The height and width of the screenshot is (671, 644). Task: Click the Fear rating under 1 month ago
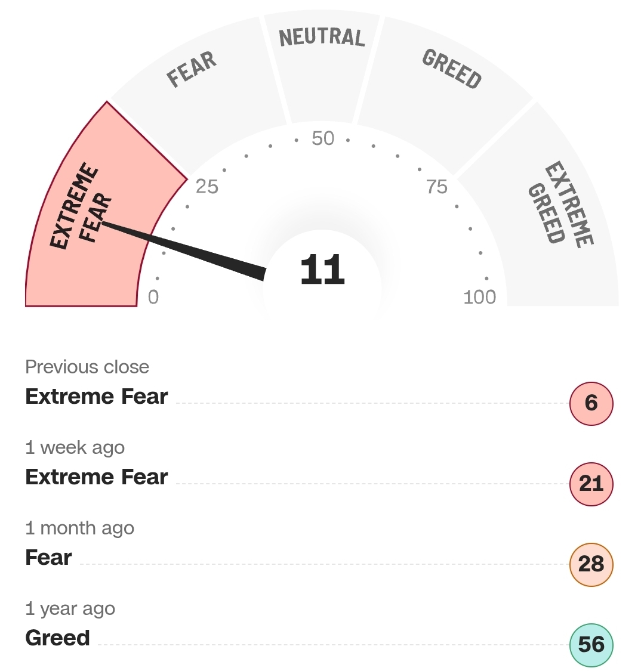48,558
